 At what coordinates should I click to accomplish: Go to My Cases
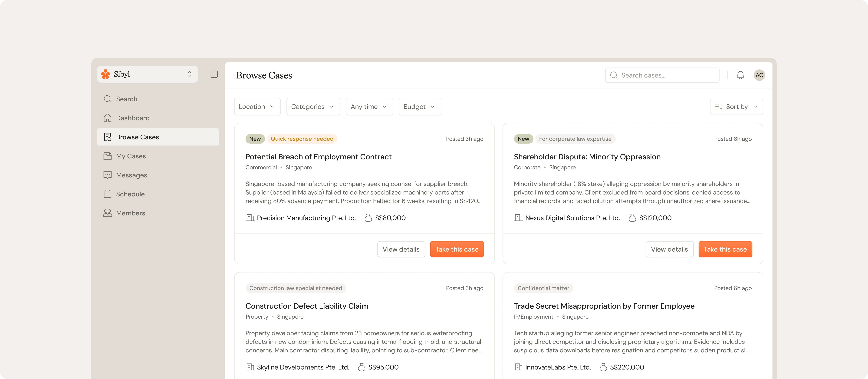pos(131,156)
